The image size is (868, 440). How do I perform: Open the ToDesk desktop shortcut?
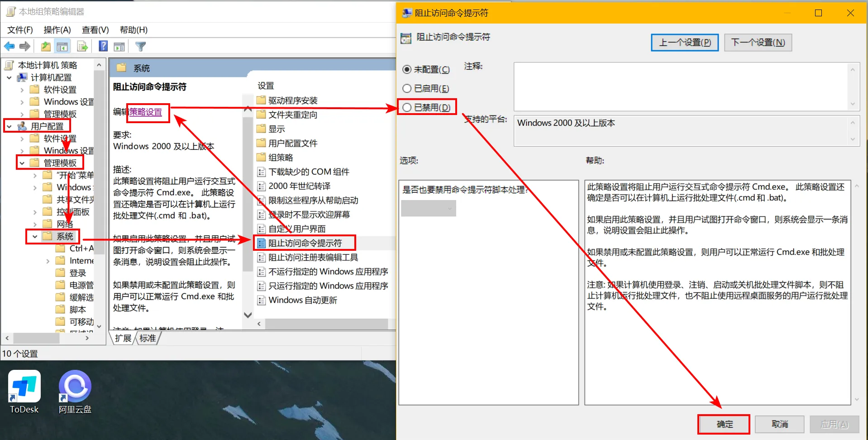[24, 392]
